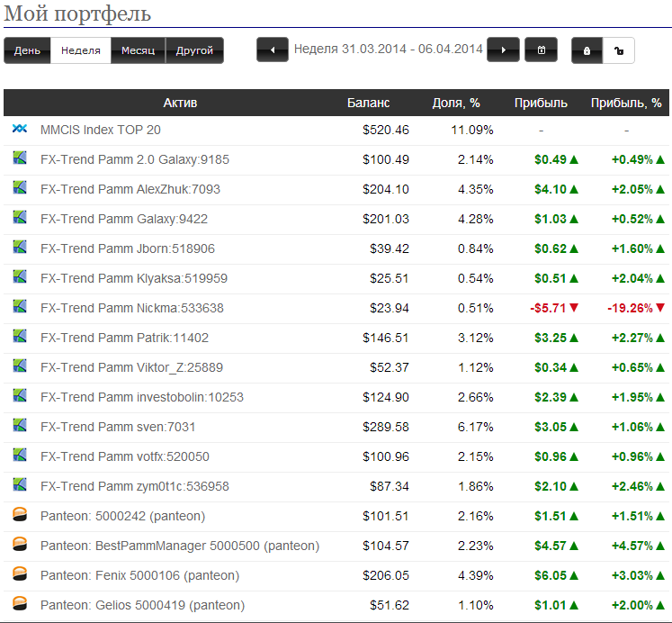
Task: Open FX-Trend Pamm Patrik:11402 asset
Action: pyautogui.click(x=124, y=338)
